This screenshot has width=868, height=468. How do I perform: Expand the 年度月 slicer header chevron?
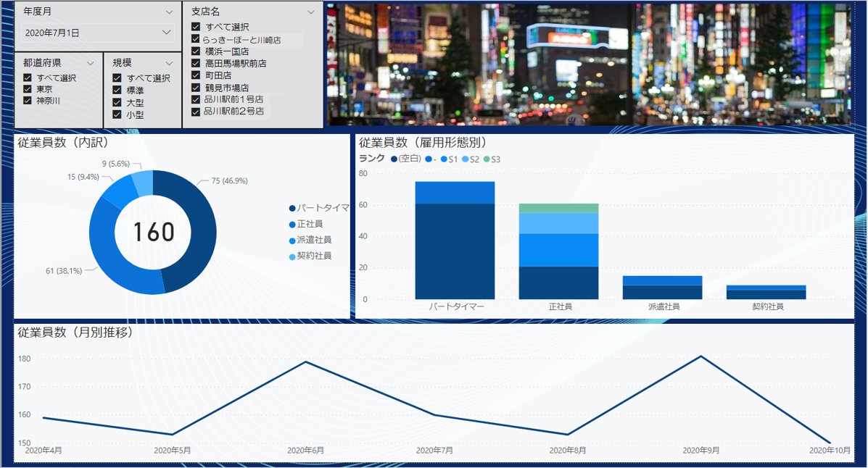[x=169, y=12]
